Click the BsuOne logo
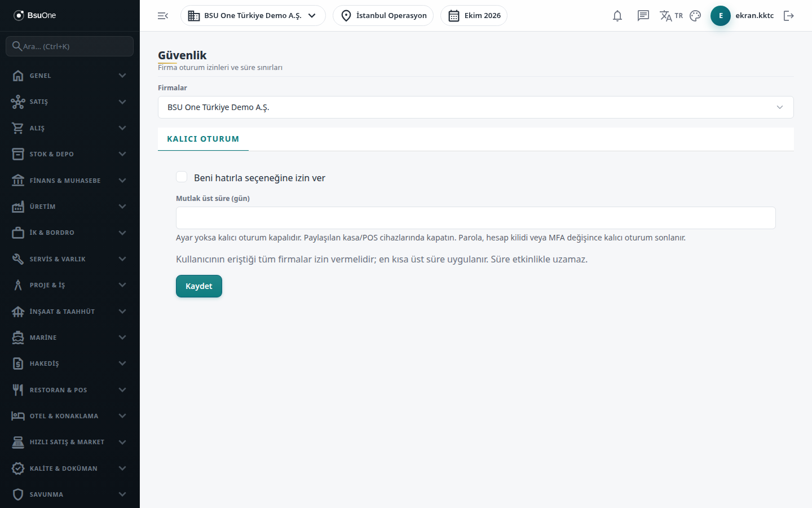 point(35,15)
